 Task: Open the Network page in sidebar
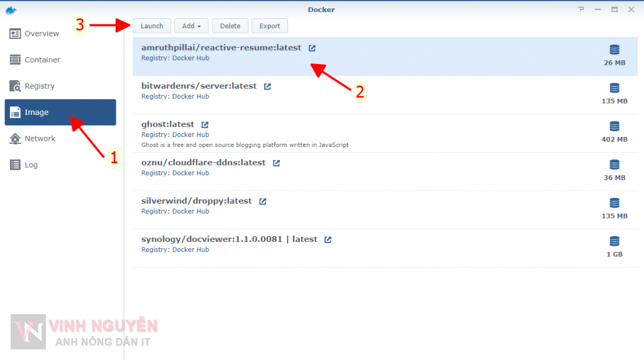pos(40,138)
